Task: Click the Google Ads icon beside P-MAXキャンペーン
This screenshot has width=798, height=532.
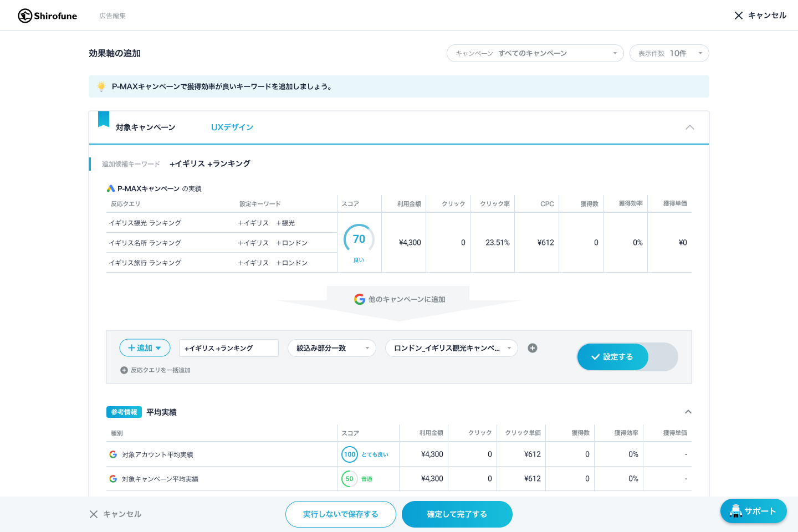Action: [110, 188]
